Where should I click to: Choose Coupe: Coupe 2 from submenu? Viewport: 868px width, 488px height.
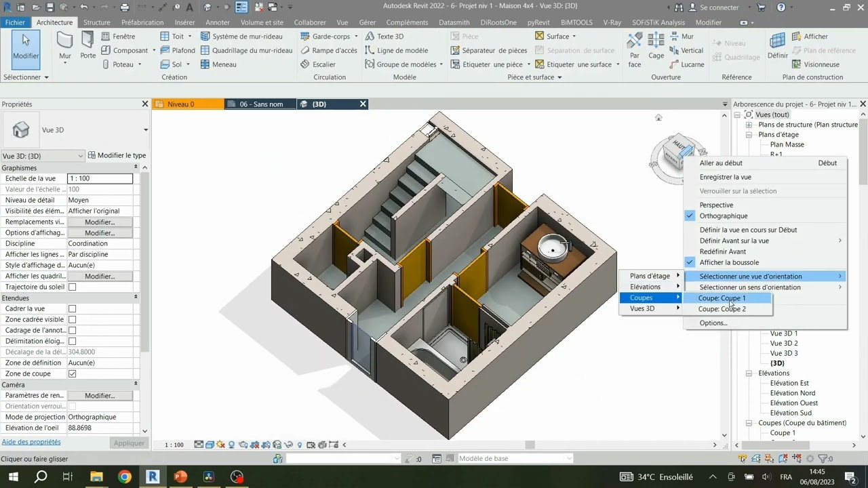[x=722, y=309]
